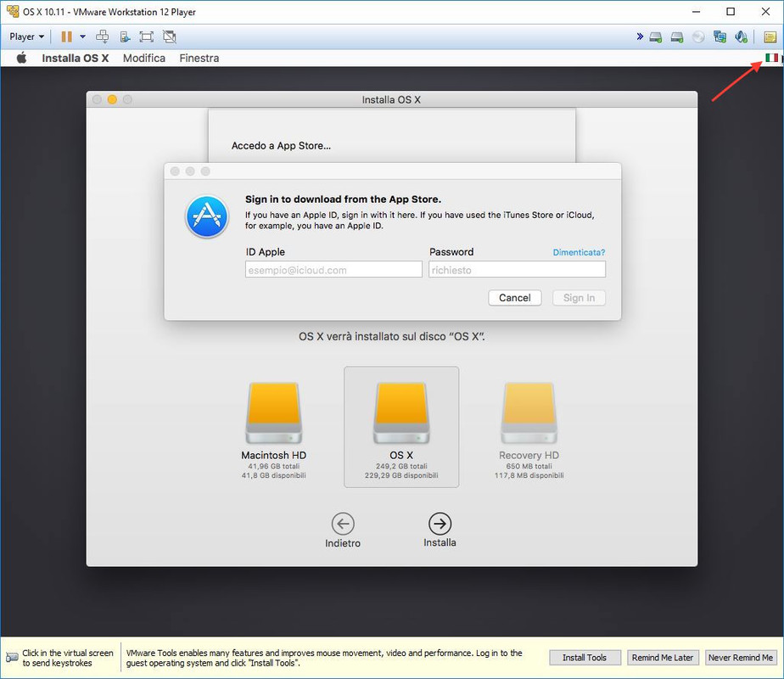784x679 pixels.
Task: Click the Italian flag input source icon
Action: (771, 58)
